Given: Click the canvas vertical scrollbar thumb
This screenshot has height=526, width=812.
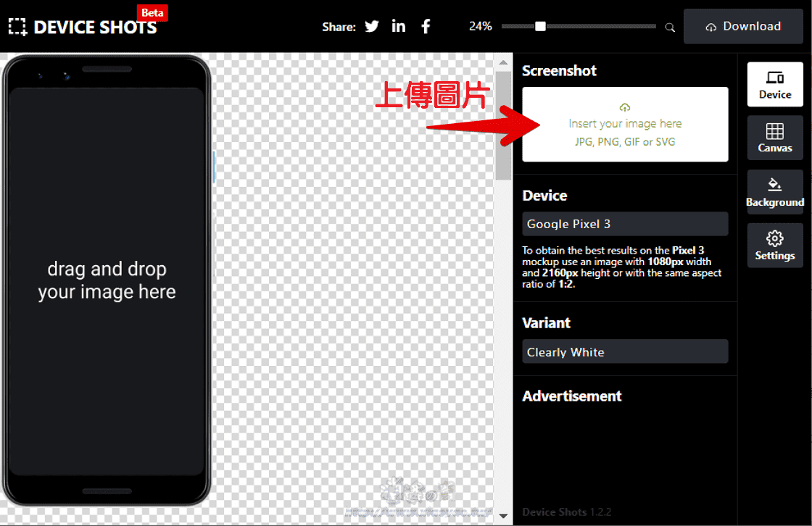Looking at the screenshot, I should pos(503,125).
